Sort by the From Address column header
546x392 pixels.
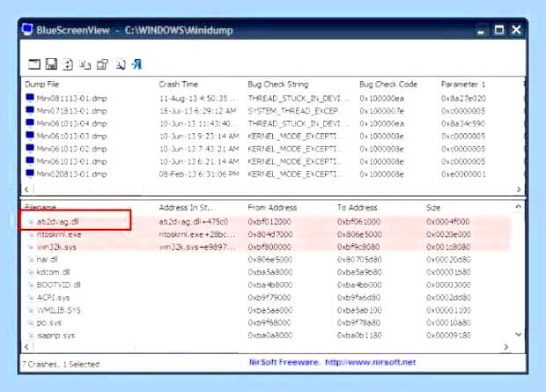[272, 208]
